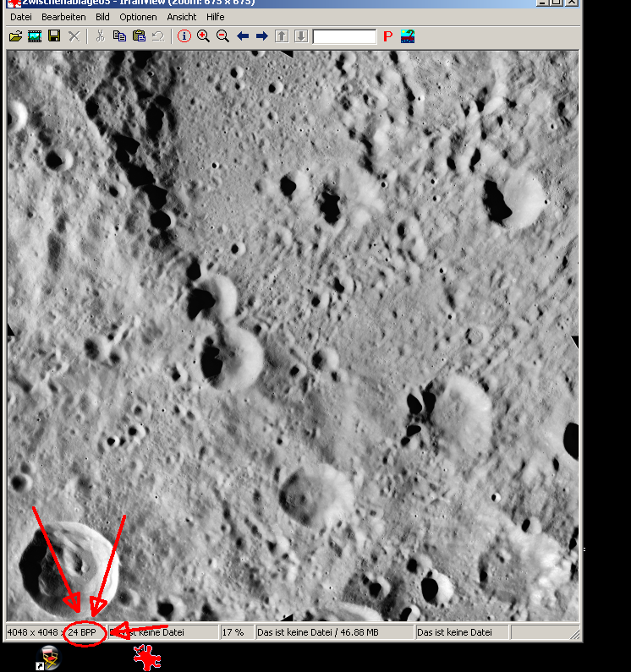Maximize the IrfanView window

coord(557,3)
